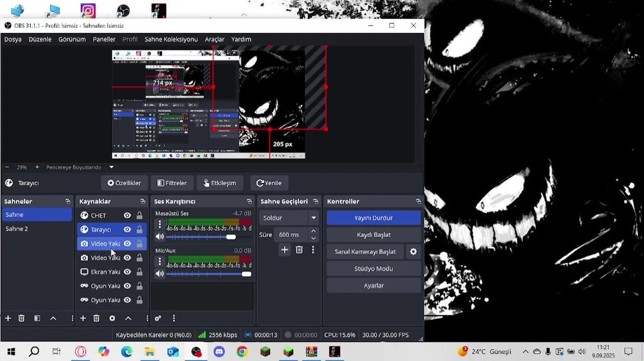Mute Masaüstü Ses speaker button
Screen dimensions: 644x361
pos(159,237)
